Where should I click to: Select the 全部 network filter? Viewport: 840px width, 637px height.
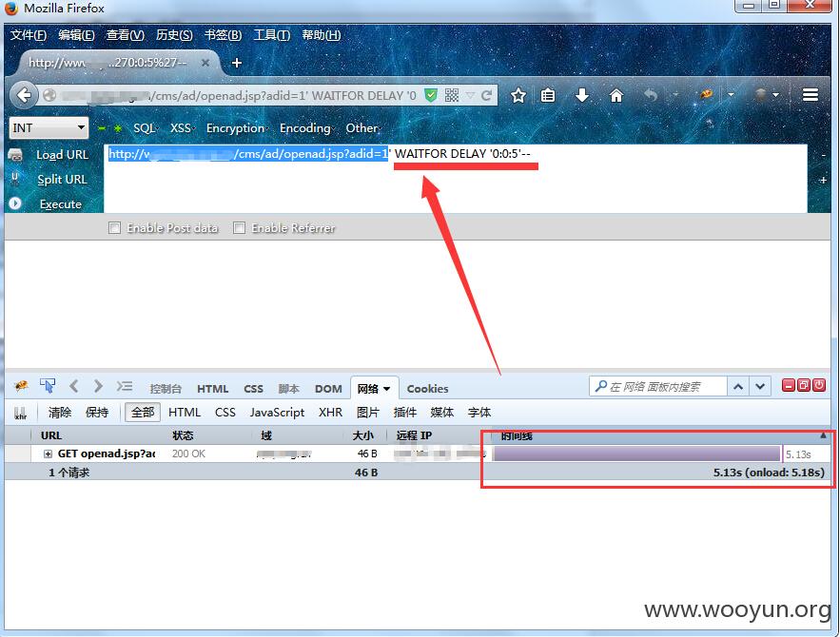143,413
